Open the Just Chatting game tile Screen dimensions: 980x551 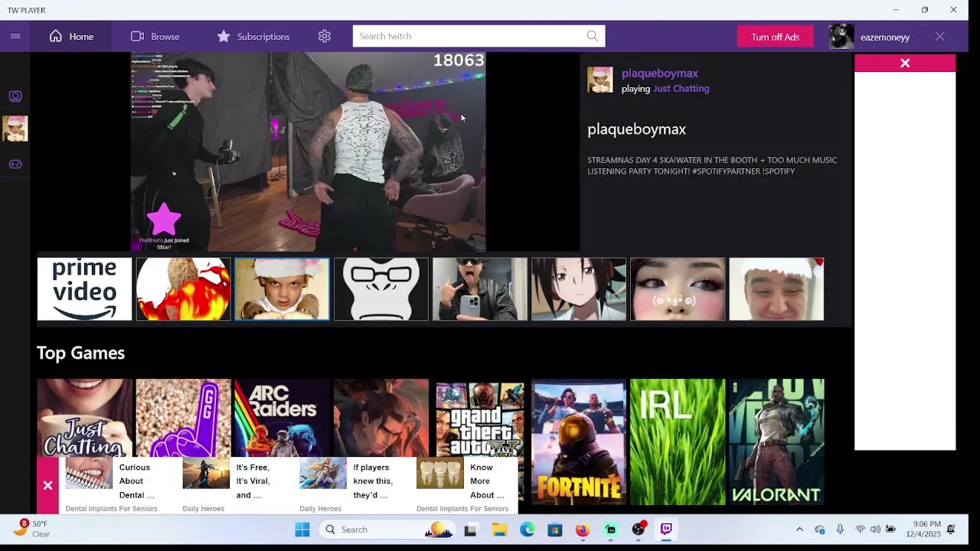(x=84, y=417)
